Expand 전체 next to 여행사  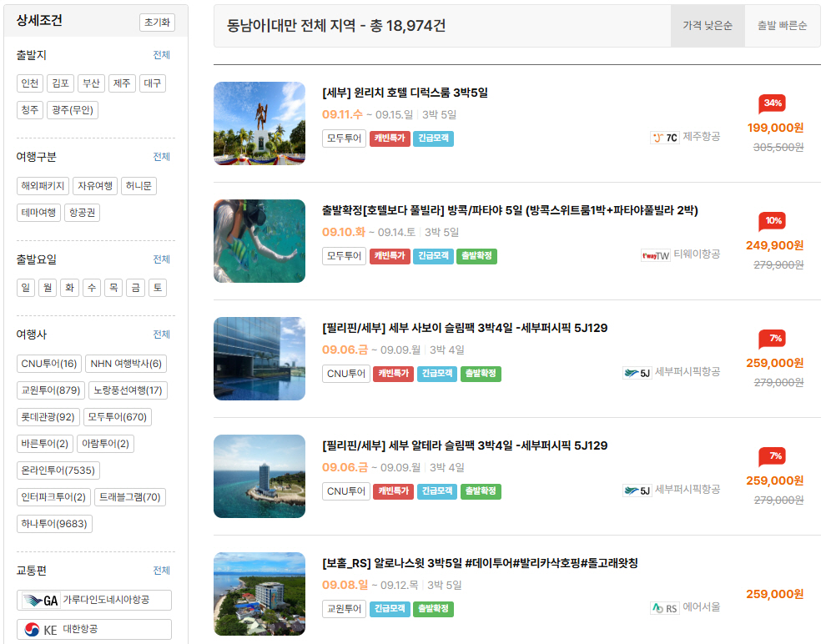pyautogui.click(x=162, y=334)
